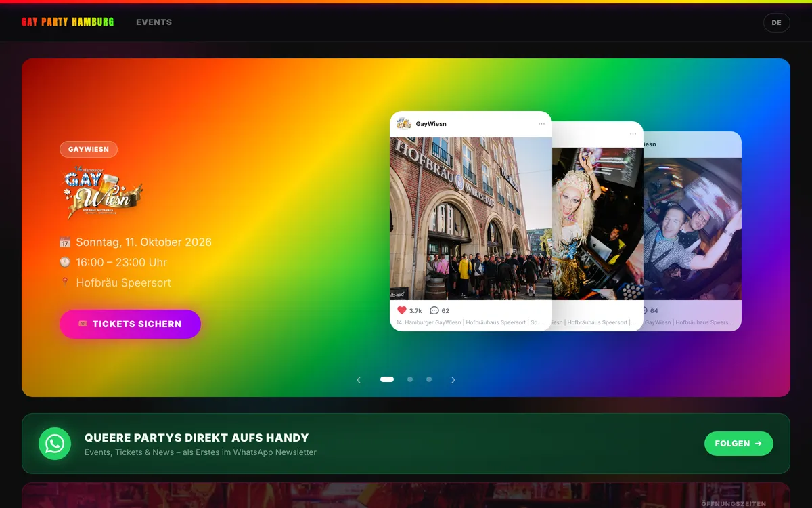Select the GAYWIESN tag badge
The width and height of the screenshot is (812, 508).
89,149
